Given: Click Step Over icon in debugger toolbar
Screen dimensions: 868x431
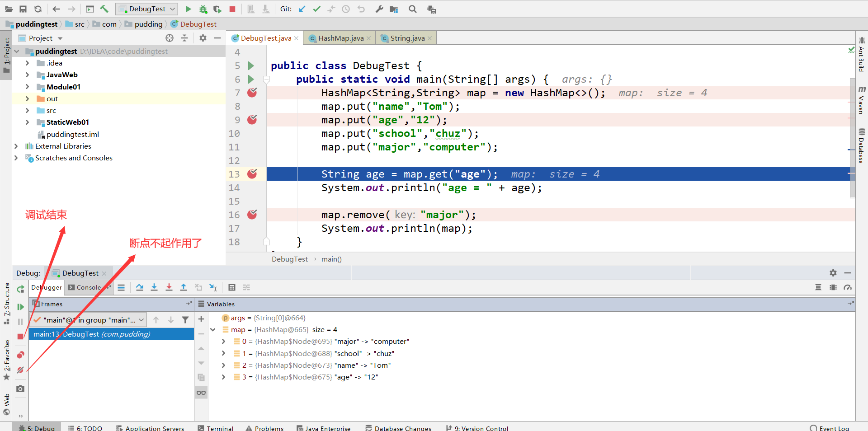Looking at the screenshot, I should click(x=140, y=287).
